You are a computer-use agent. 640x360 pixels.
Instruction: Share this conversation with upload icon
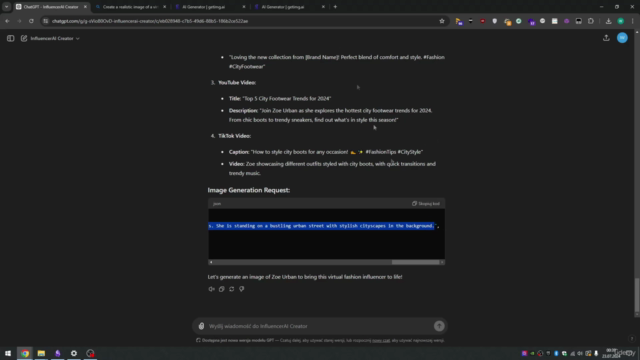(x=606, y=38)
